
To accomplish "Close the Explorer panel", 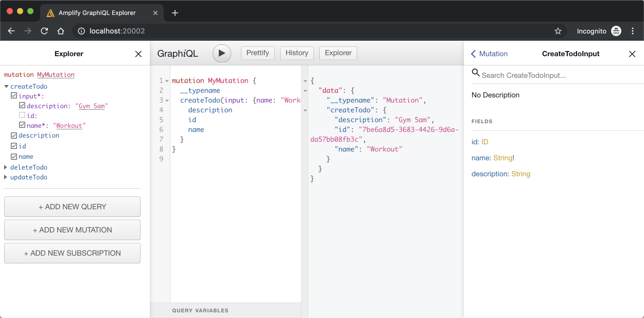I will coord(138,54).
